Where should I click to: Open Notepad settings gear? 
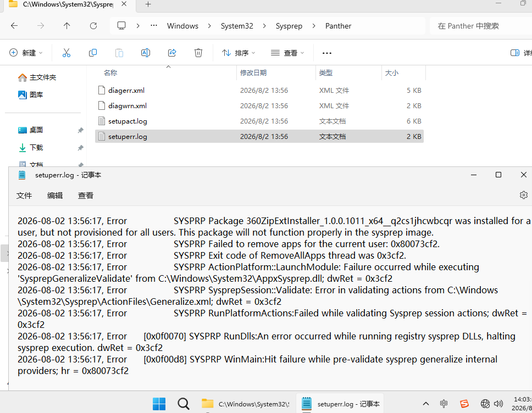(x=524, y=195)
